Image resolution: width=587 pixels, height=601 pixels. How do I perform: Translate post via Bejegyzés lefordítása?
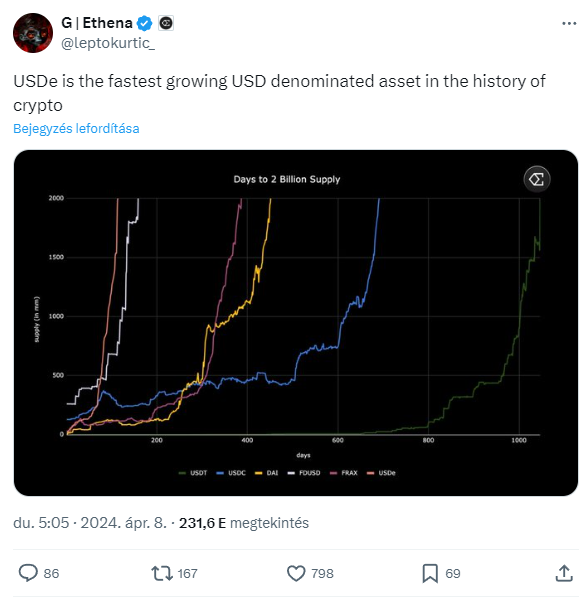[x=76, y=128]
